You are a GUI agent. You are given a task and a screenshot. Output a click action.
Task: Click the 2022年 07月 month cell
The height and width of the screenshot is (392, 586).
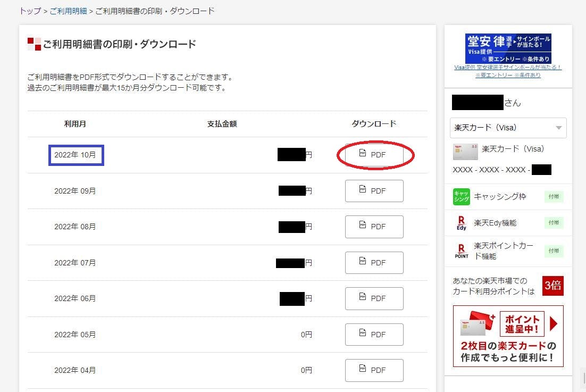(x=75, y=263)
